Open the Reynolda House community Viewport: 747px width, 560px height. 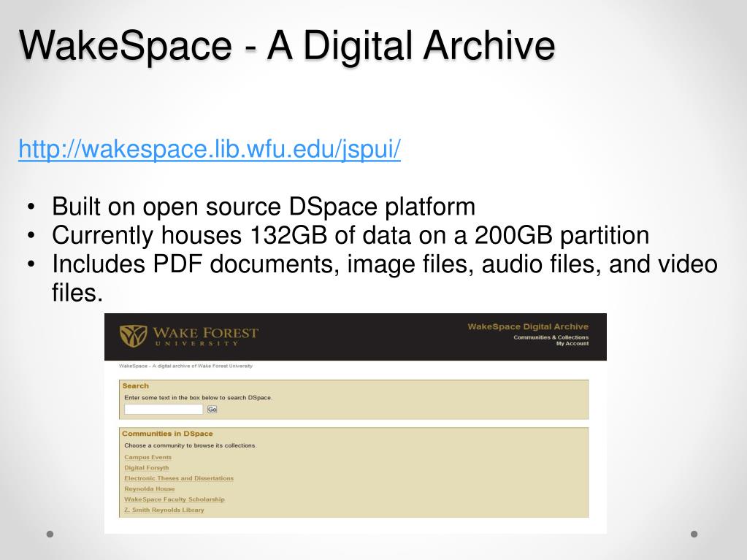pyautogui.click(x=150, y=488)
